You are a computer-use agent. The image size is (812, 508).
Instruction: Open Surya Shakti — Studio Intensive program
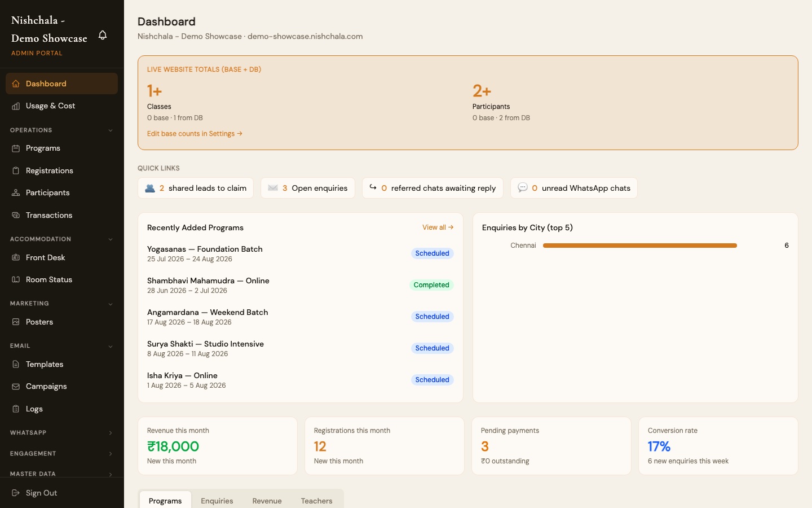pos(301,348)
